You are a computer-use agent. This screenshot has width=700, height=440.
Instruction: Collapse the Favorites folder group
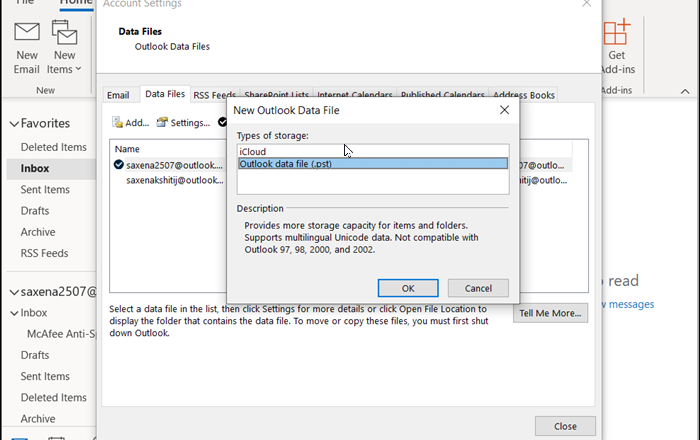point(14,124)
